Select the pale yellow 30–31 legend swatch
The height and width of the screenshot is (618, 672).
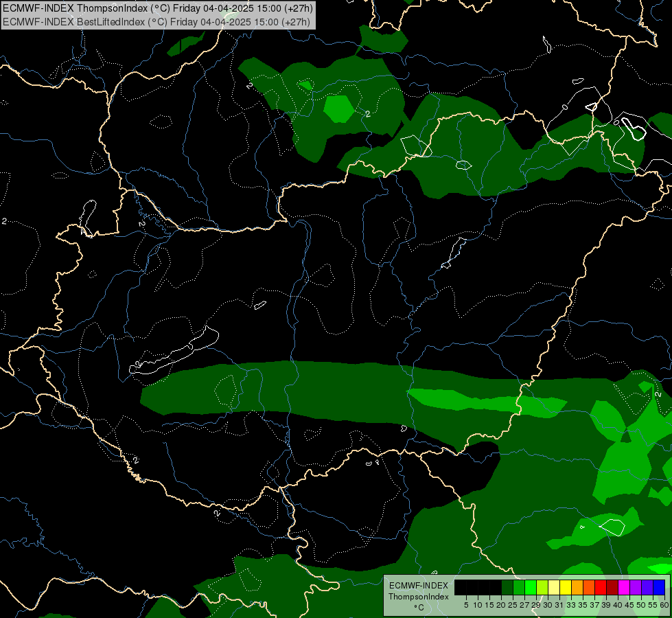(554, 587)
